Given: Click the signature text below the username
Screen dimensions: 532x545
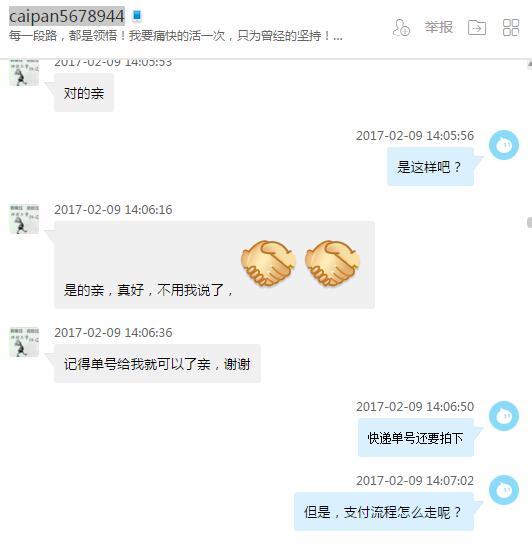Looking at the screenshot, I should click(176, 36).
